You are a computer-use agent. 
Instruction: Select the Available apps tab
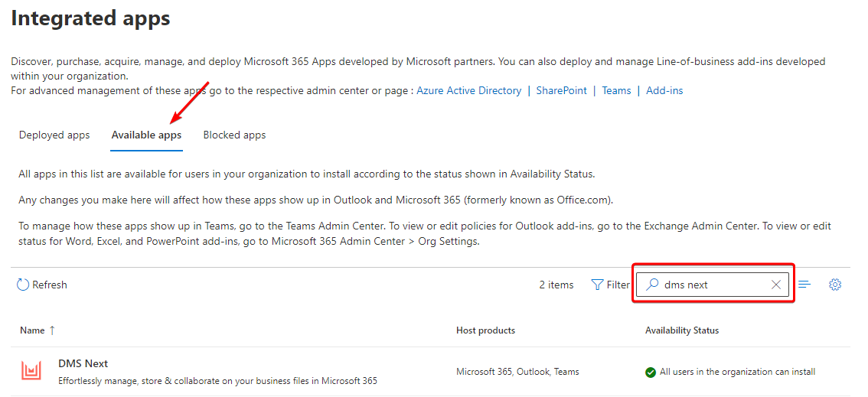pos(146,135)
